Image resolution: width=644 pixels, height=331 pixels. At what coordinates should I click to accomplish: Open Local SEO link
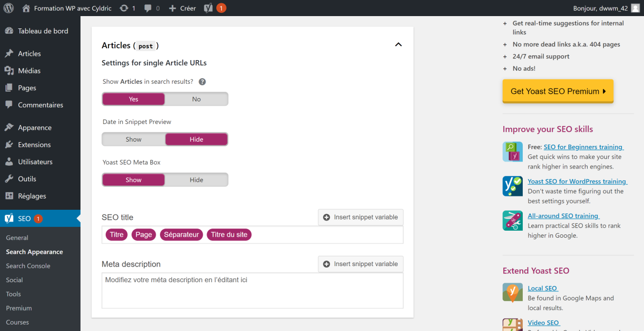tap(543, 288)
